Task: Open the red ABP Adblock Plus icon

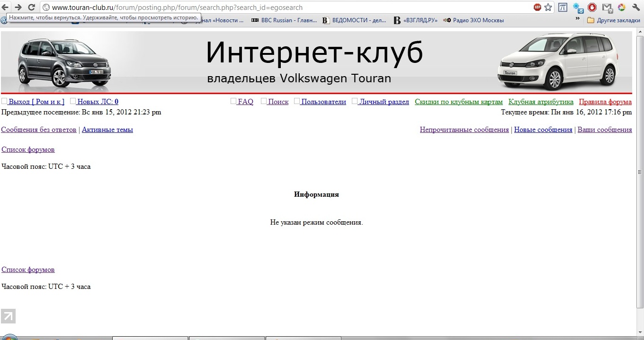Action: pos(537,7)
